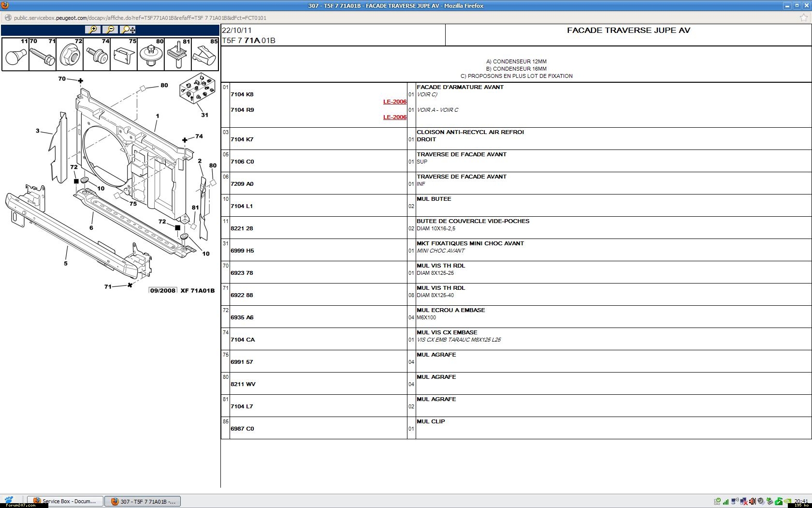Select part thumbnail 81 clip with stud
The width and height of the screenshot is (812, 508).
point(178,54)
